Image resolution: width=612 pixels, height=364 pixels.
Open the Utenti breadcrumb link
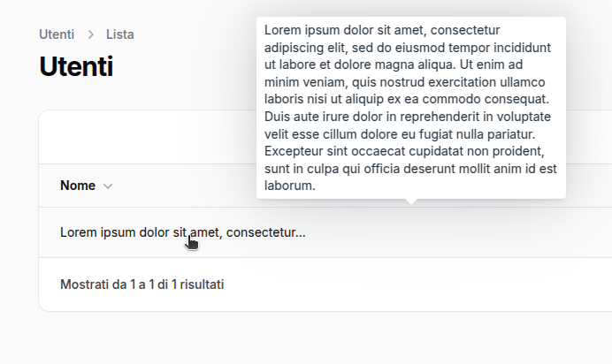pos(57,34)
